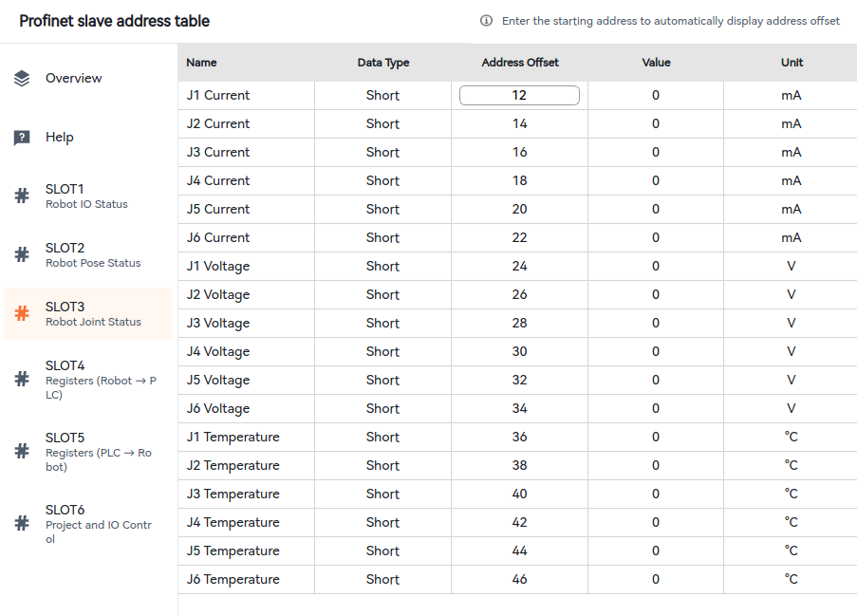This screenshot has width=857, height=616.
Task: Click the info icon beside address hint
Action: (487, 21)
